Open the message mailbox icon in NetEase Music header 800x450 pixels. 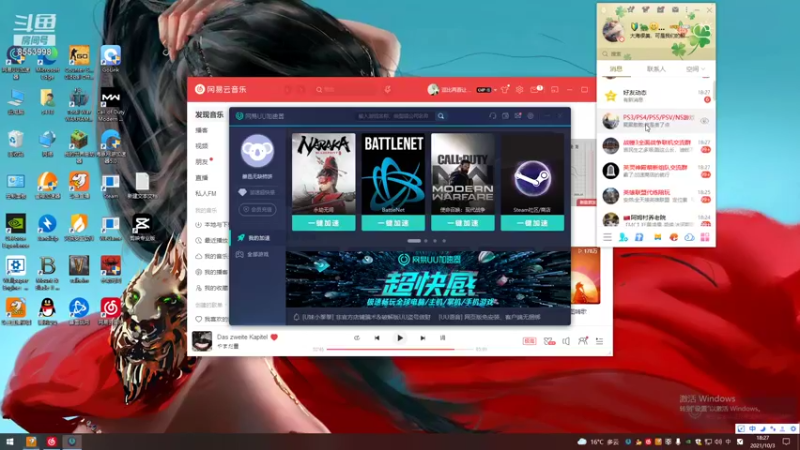point(536,89)
